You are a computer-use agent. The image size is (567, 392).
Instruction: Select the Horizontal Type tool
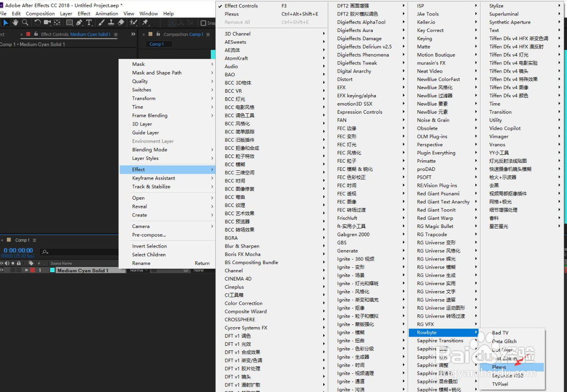[x=89, y=22]
